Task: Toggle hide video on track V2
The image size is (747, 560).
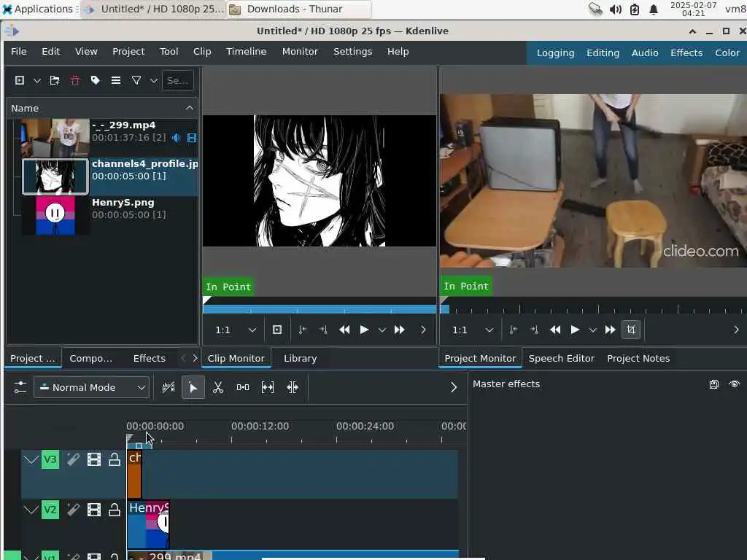Action: tap(94, 510)
